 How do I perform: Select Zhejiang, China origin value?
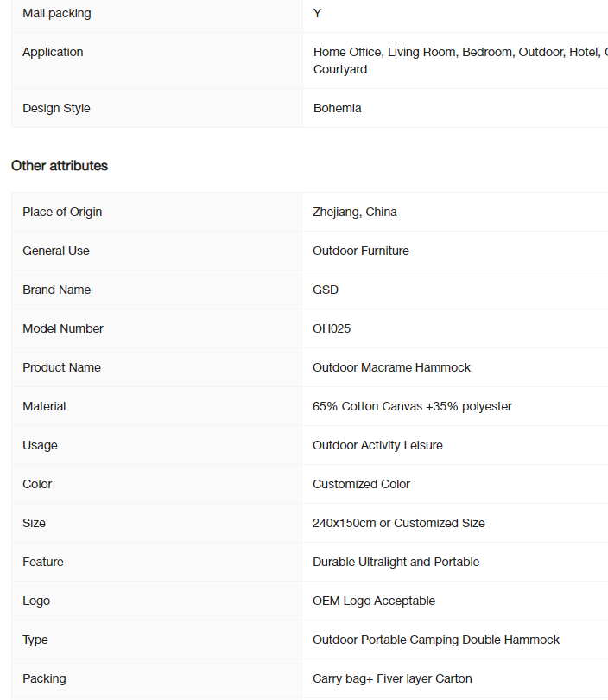click(x=355, y=212)
